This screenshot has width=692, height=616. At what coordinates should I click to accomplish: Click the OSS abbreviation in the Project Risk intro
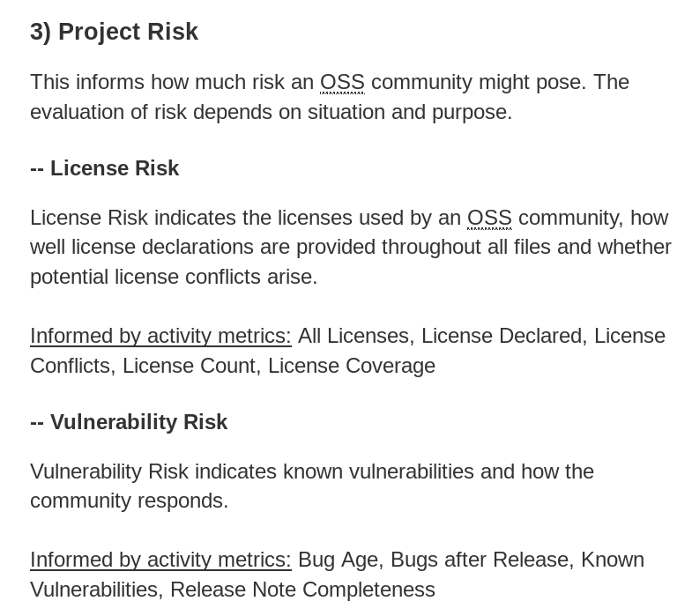[x=342, y=82]
